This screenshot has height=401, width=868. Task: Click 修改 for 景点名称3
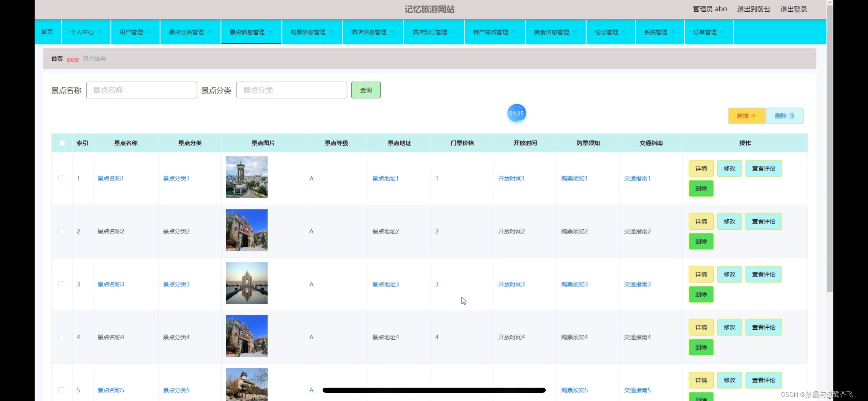tap(730, 275)
